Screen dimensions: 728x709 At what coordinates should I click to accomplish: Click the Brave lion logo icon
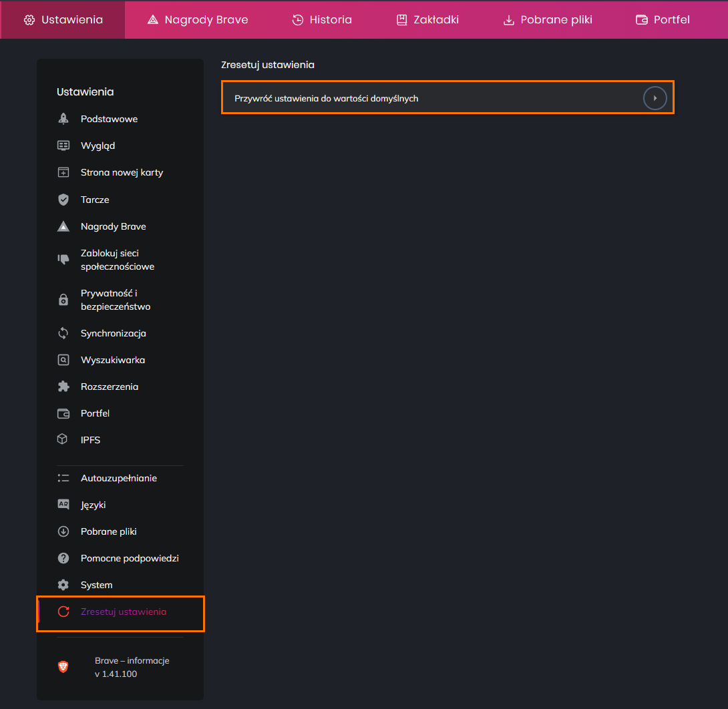coord(63,667)
